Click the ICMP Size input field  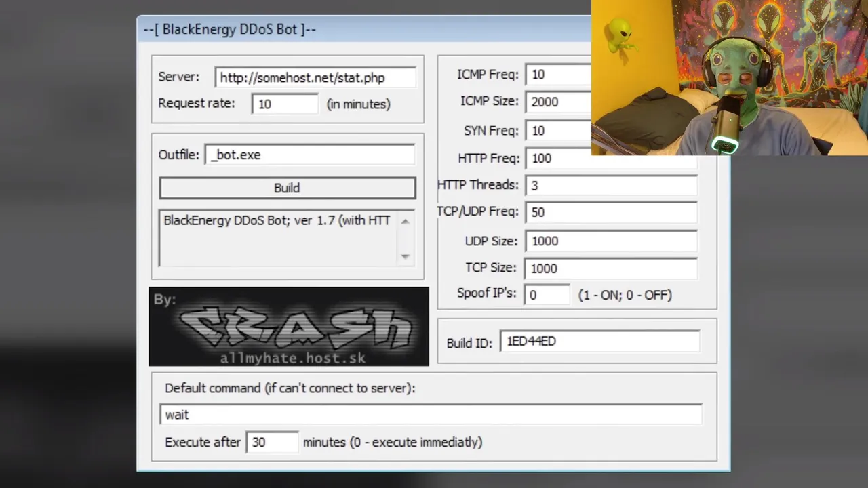(x=558, y=102)
